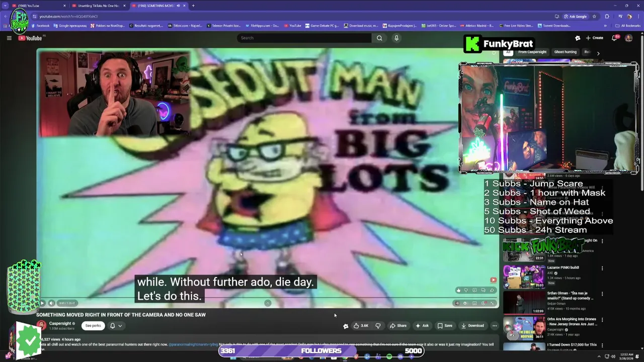
Task: Expand the subscription notification bell dropdown
Action: click(x=116, y=325)
